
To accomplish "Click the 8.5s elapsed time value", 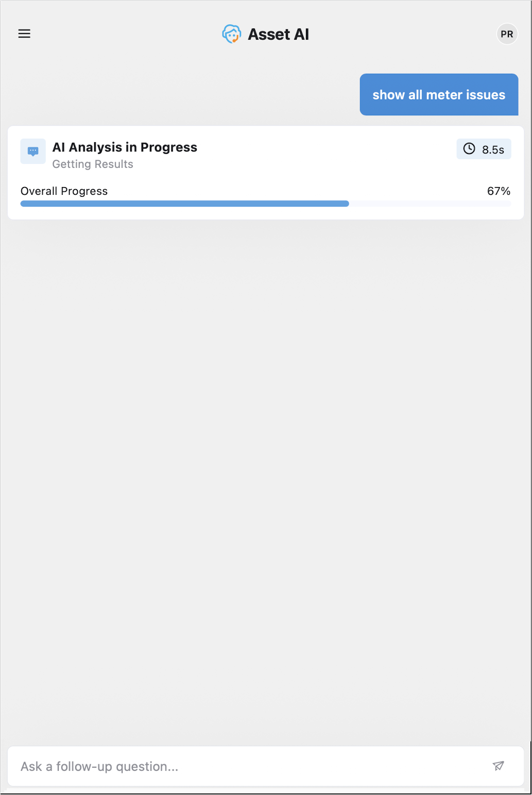I will coord(493,150).
